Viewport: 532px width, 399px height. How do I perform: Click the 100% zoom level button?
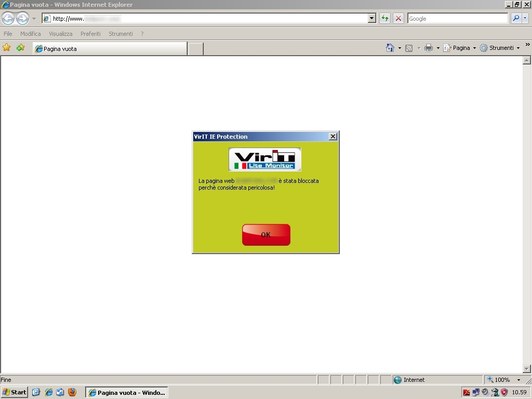tap(499, 380)
